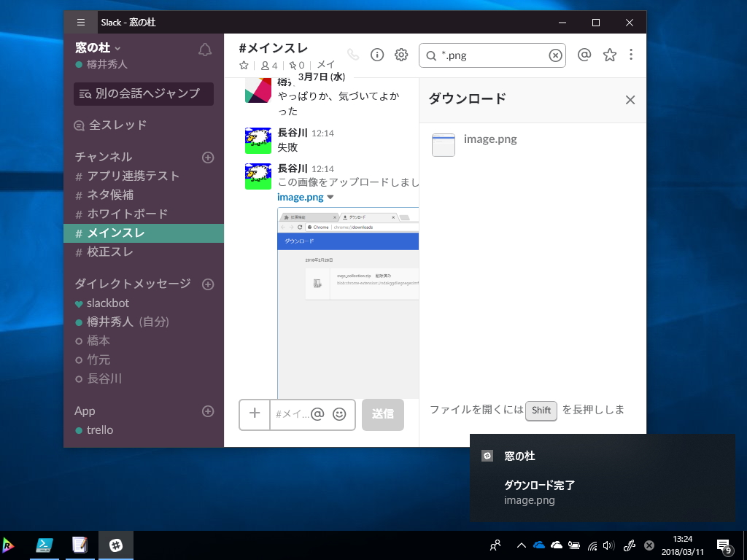Open the more actions kebab menu
Screen dimensions: 747x560
(x=631, y=55)
